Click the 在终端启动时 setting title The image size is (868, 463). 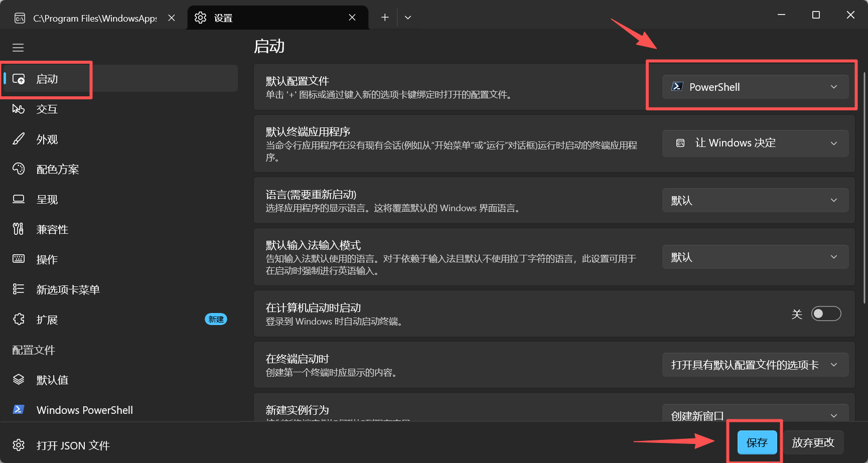(298, 359)
